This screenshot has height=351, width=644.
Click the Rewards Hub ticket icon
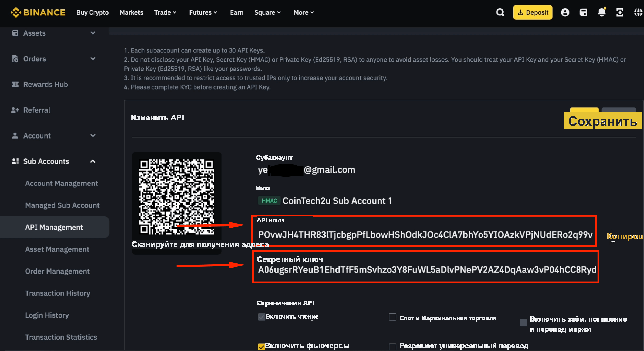15,84
